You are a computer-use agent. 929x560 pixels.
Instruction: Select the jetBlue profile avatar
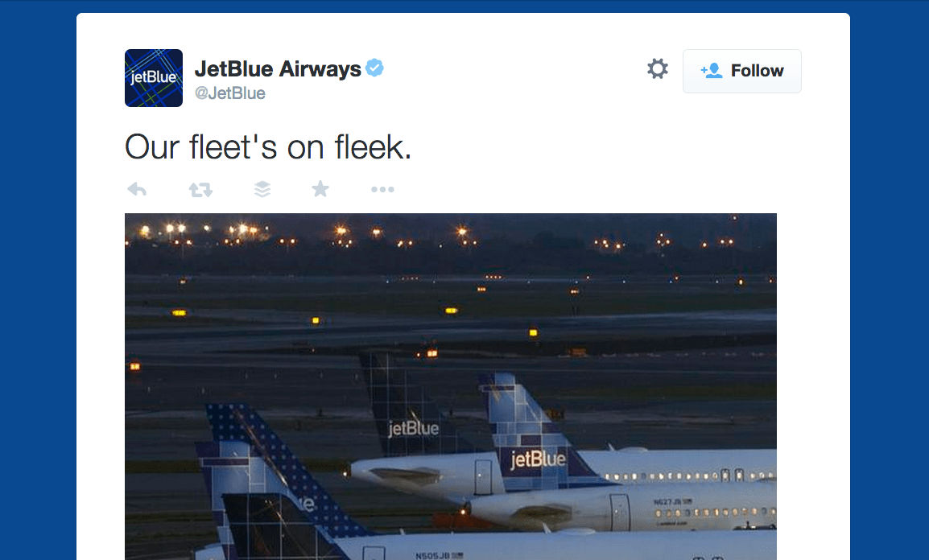pyautogui.click(x=153, y=77)
